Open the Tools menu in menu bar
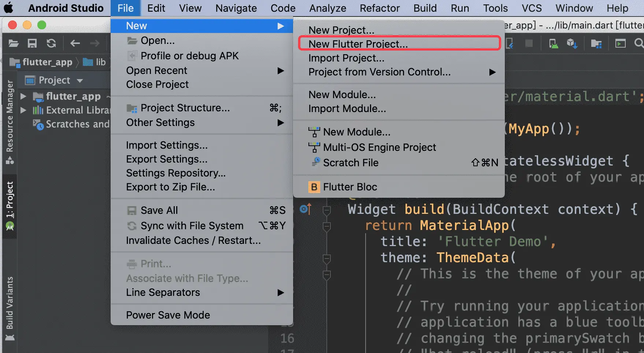This screenshot has width=644, height=353. click(495, 8)
